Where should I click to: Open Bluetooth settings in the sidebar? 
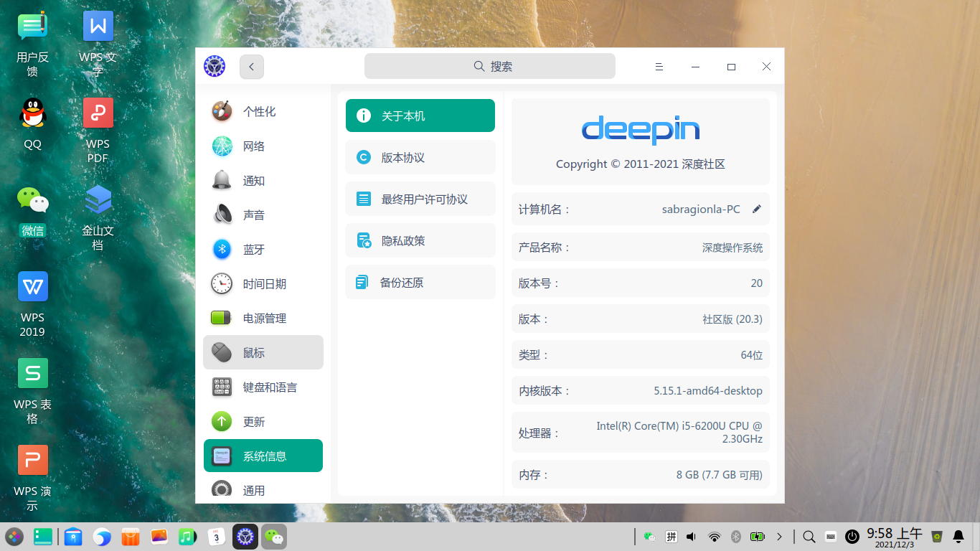click(254, 249)
